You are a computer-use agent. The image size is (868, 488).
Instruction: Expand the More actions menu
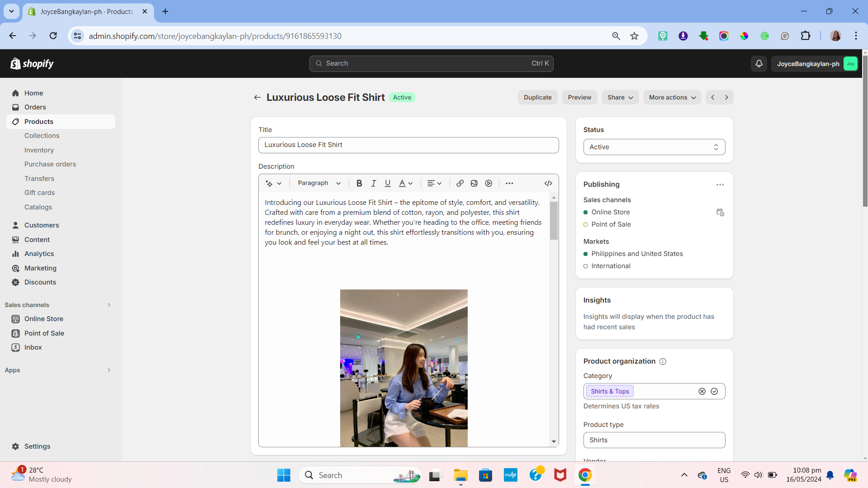tap(672, 97)
